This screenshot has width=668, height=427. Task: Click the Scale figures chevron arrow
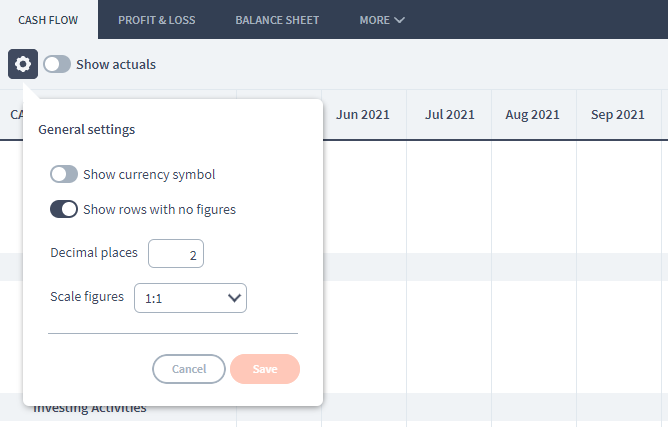coord(234,298)
